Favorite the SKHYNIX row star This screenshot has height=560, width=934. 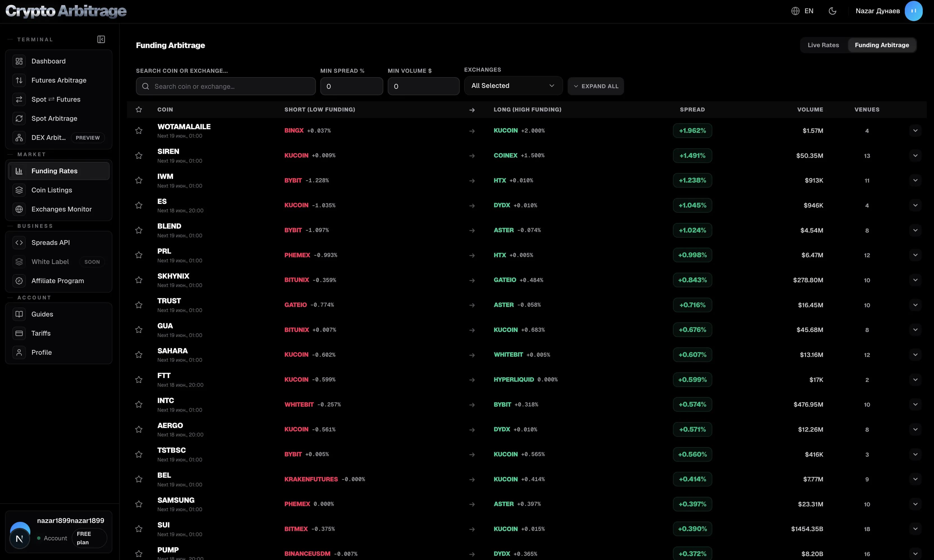coord(139,280)
